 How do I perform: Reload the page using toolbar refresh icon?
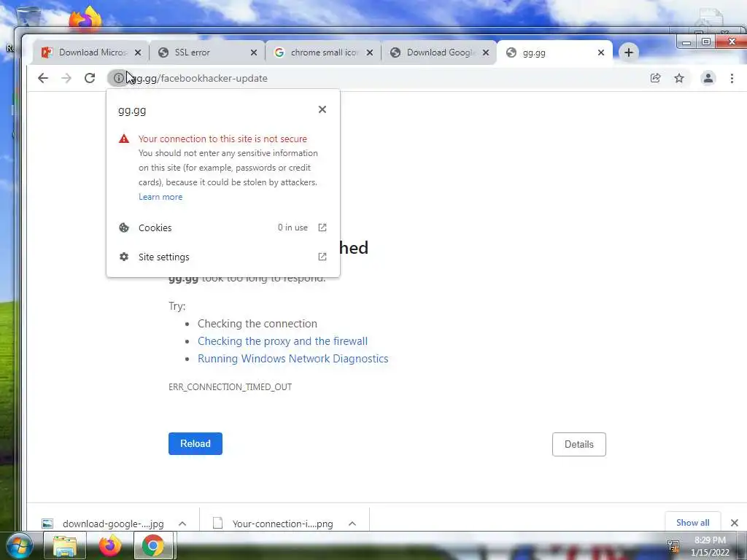[90, 78]
